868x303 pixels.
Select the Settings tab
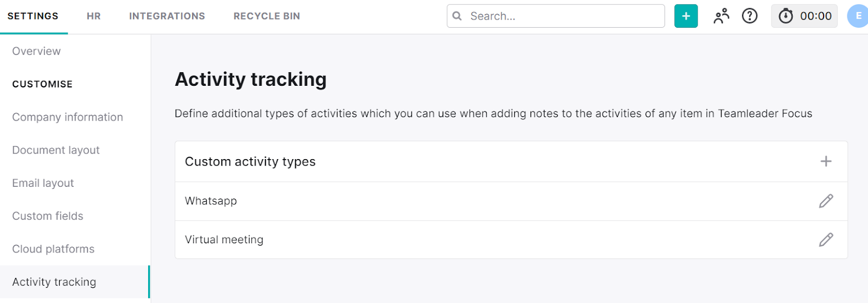(x=33, y=16)
